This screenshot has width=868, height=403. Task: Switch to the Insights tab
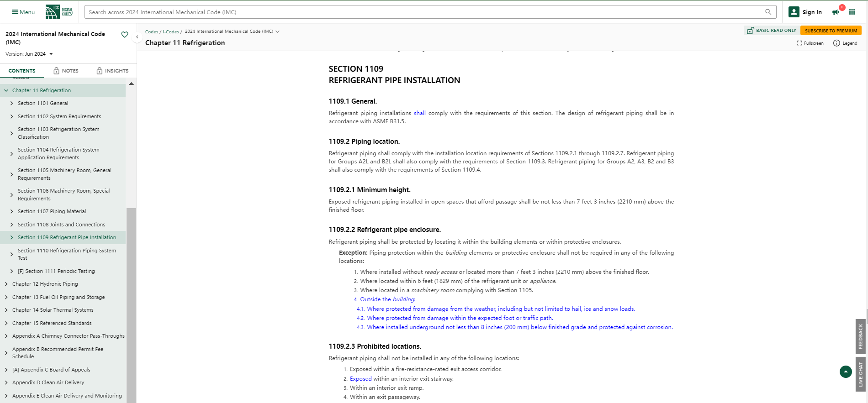tap(112, 71)
